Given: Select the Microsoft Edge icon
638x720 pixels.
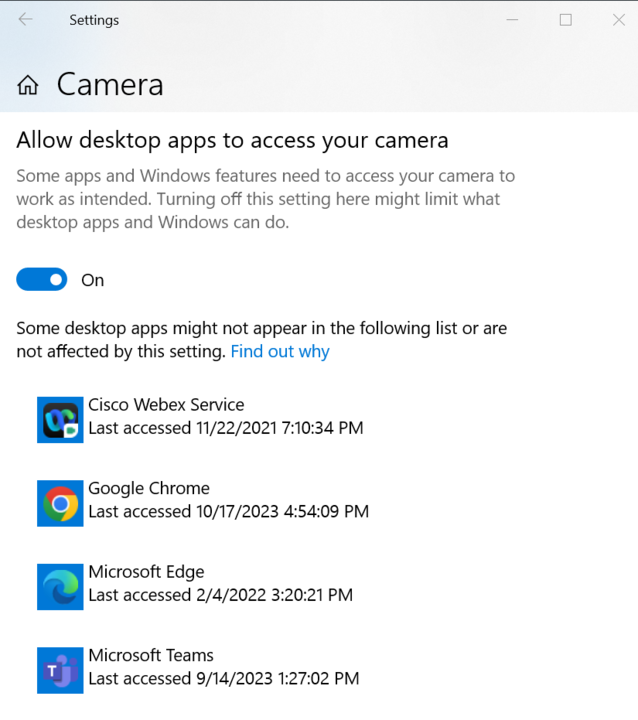Looking at the screenshot, I should pos(60,587).
